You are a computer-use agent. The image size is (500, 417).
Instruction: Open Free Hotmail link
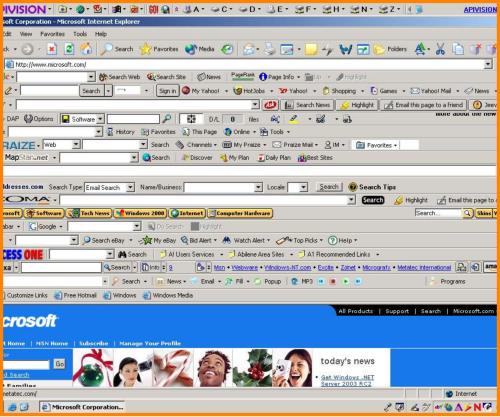tap(76, 295)
